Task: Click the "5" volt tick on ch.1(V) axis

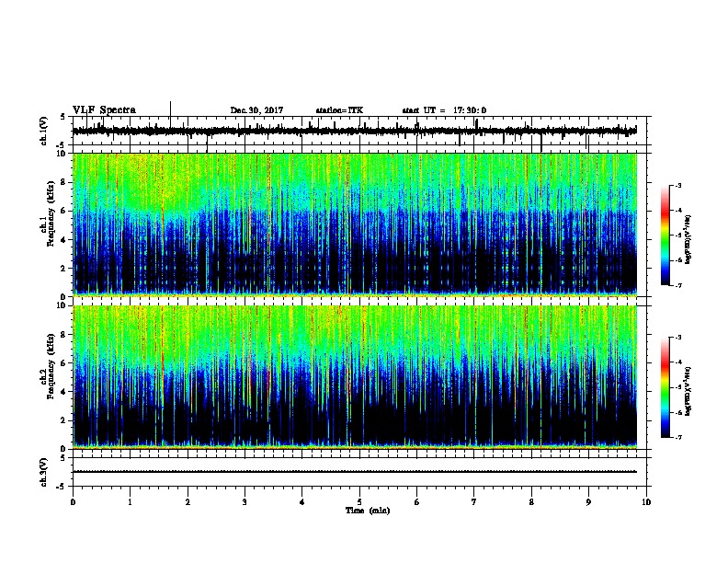Action: [63, 117]
